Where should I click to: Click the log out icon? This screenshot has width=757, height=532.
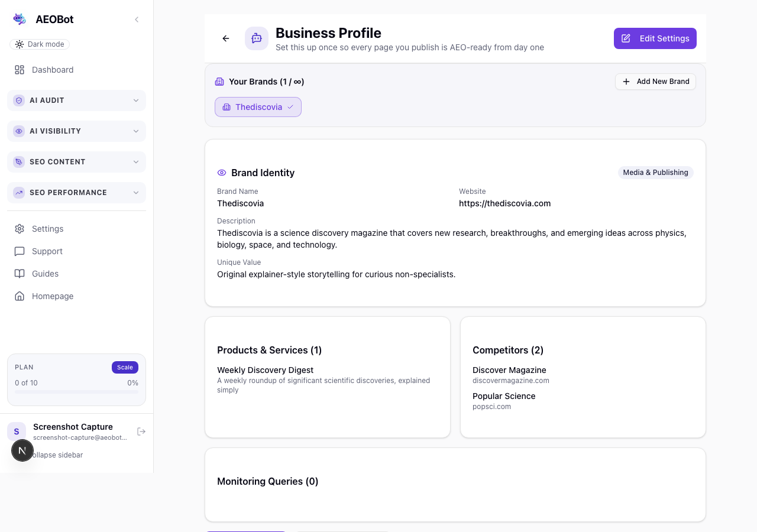141,432
